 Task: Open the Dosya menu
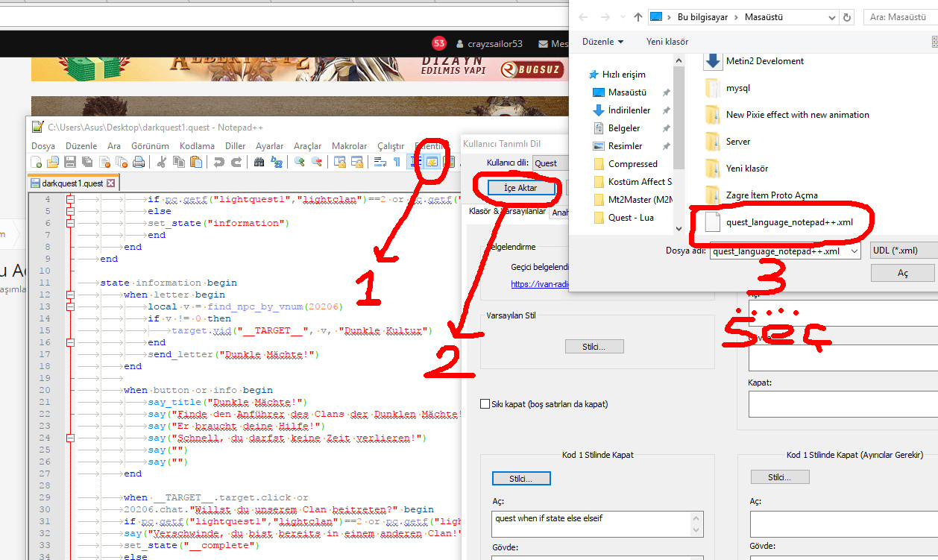(x=43, y=146)
